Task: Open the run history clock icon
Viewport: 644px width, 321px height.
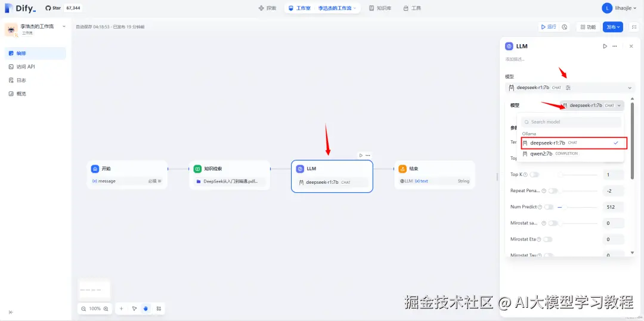Action: pyautogui.click(x=564, y=27)
